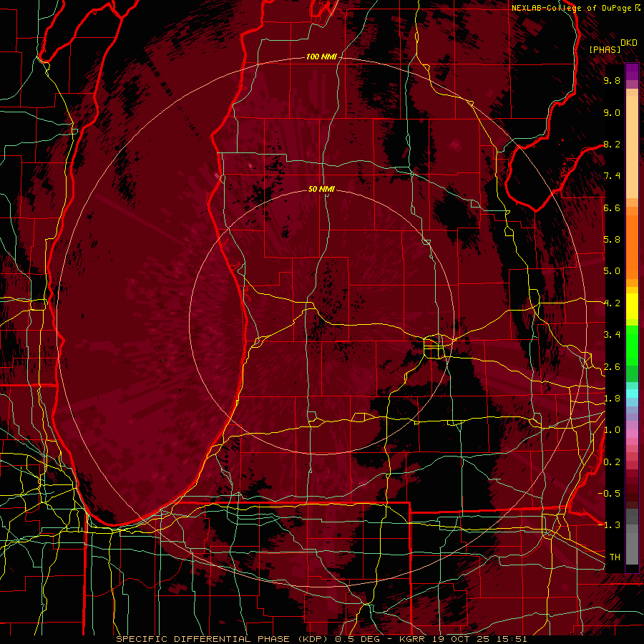This screenshot has height=644, width=644.
Task: Click the NEXLAB-College of DuPage credit text
Action: (x=571, y=8)
